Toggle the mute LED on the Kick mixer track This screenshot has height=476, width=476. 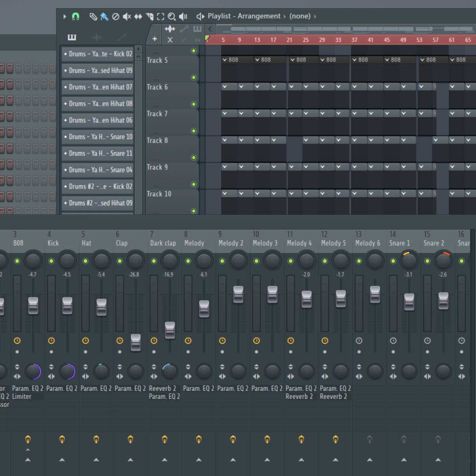51,261
